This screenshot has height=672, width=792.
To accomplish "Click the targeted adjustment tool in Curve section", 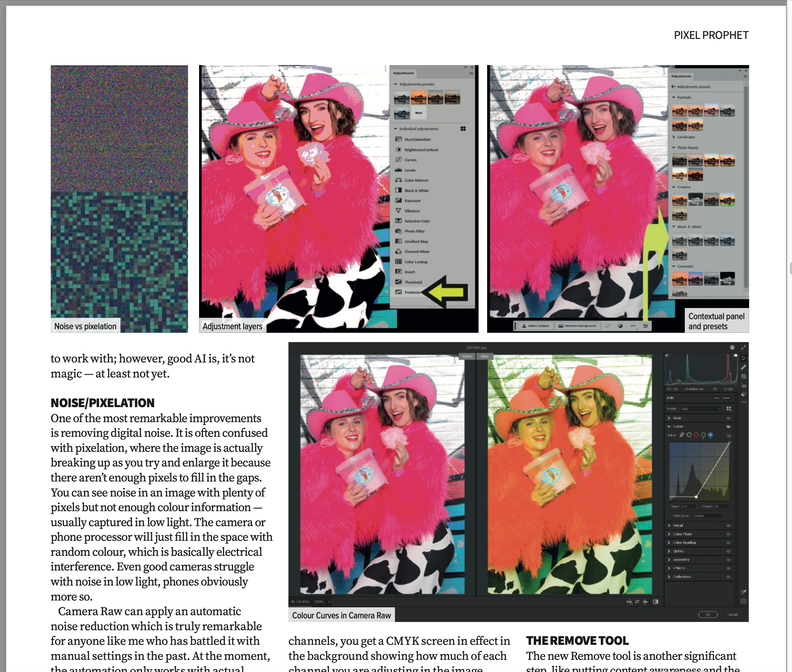I will coord(728,435).
